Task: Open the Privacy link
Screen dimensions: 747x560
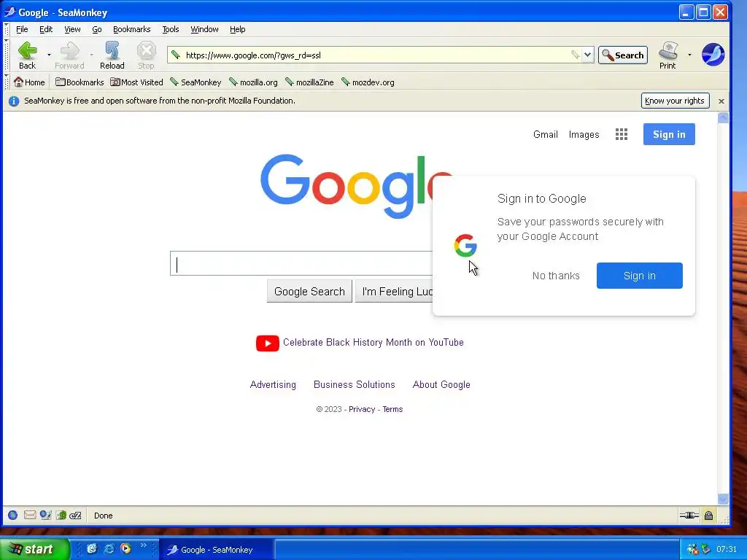Action: pyautogui.click(x=362, y=410)
